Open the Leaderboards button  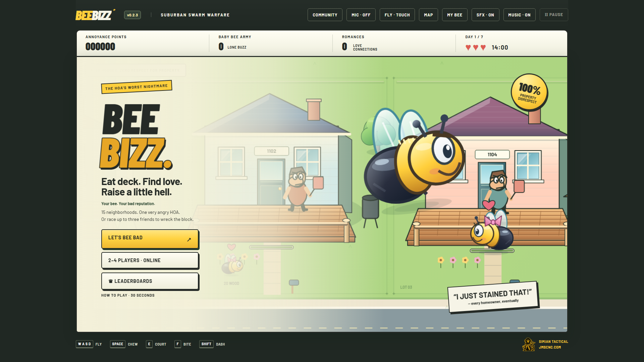150,281
